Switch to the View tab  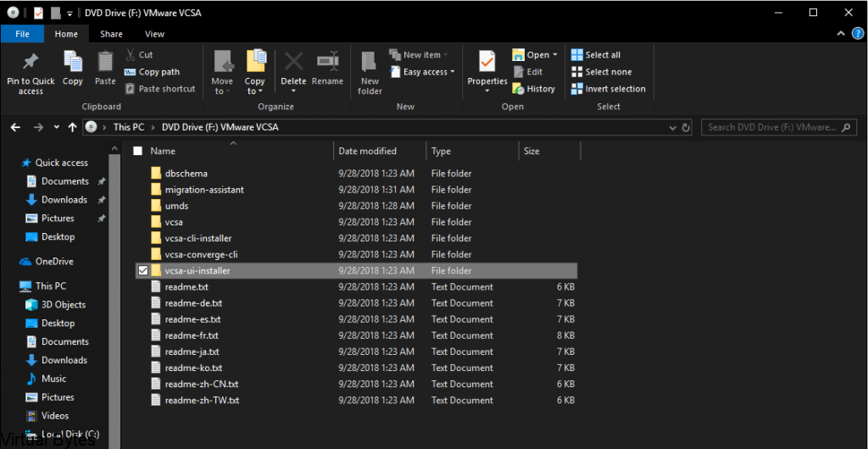(154, 34)
